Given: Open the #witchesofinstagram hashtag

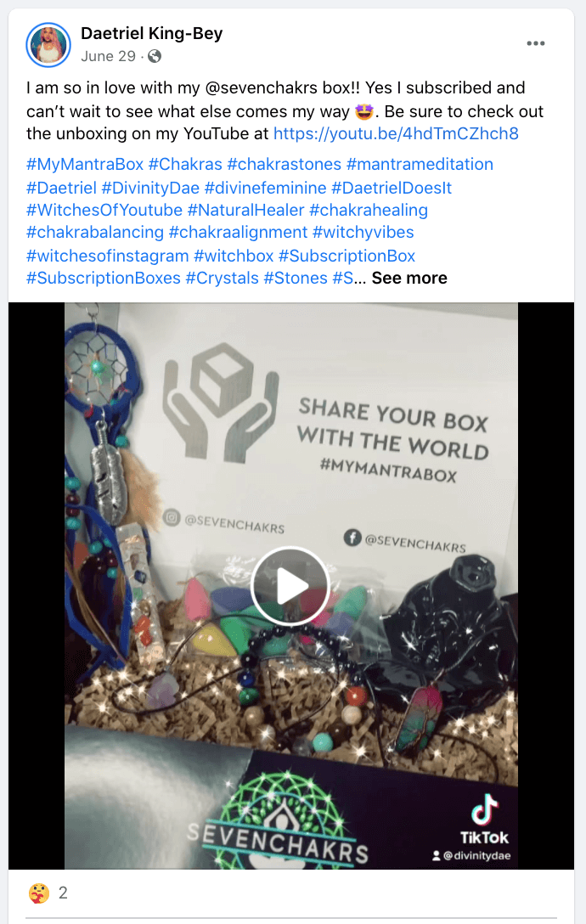Looking at the screenshot, I should click(107, 256).
